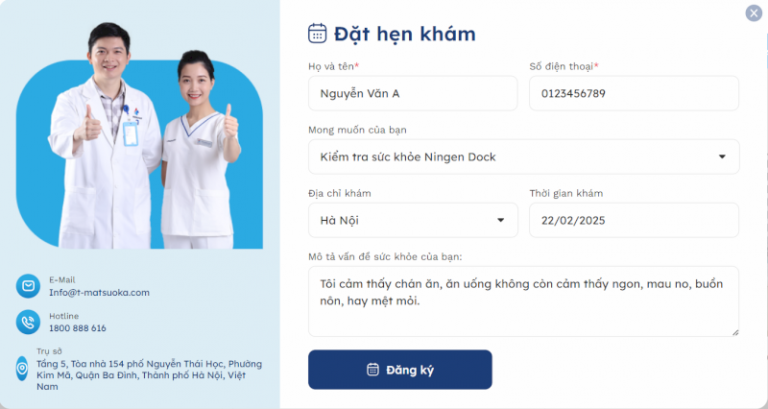This screenshot has height=409, width=768.
Task: Open the Mong muốn của bạn dropdown arrow
Action: pyautogui.click(x=721, y=157)
